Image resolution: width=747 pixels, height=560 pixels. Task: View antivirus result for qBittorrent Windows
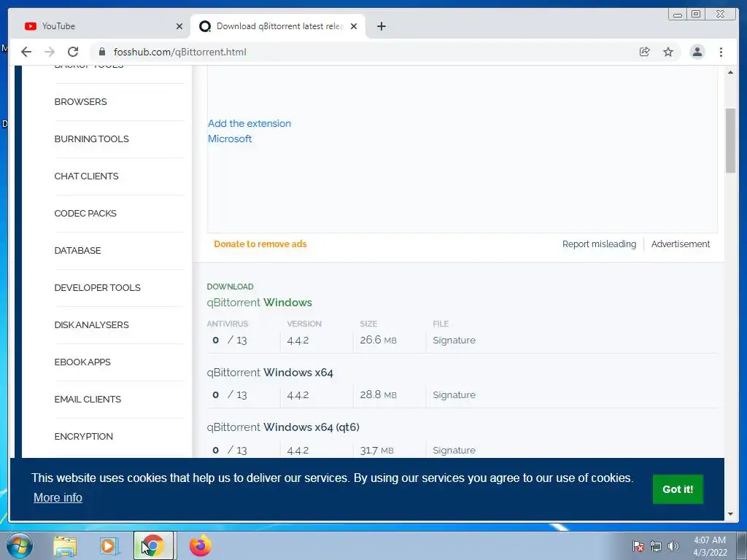tap(230, 340)
